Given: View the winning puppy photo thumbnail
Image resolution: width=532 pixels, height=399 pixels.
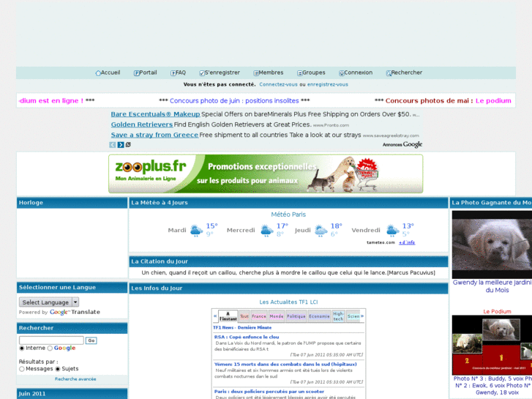Looking at the screenshot, I should tap(492, 245).
